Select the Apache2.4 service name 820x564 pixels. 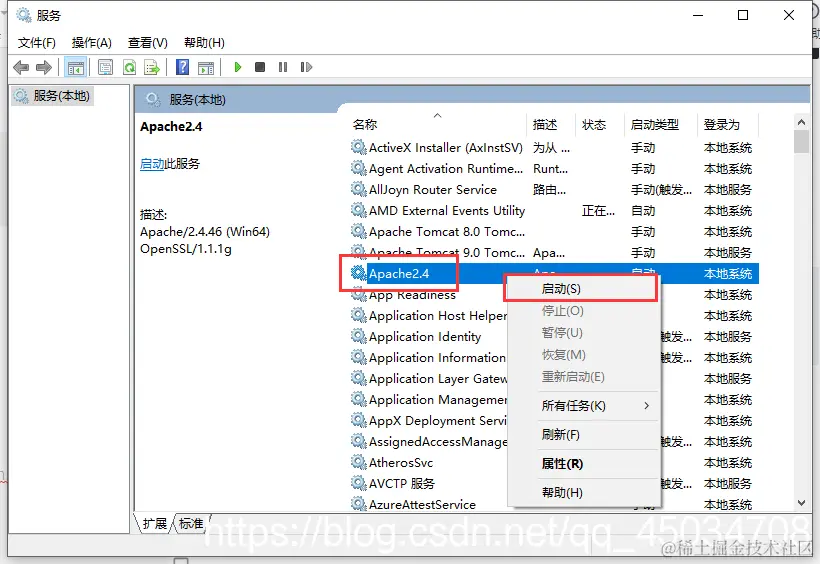[399, 273]
